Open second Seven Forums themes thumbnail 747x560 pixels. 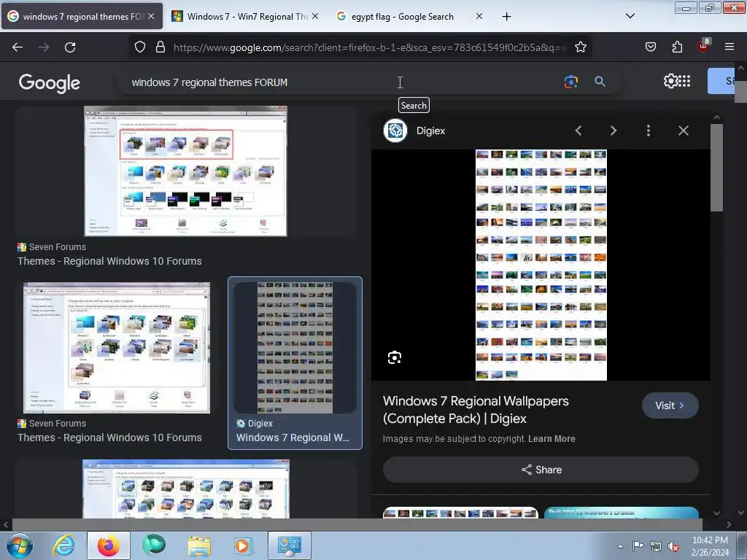click(x=117, y=348)
